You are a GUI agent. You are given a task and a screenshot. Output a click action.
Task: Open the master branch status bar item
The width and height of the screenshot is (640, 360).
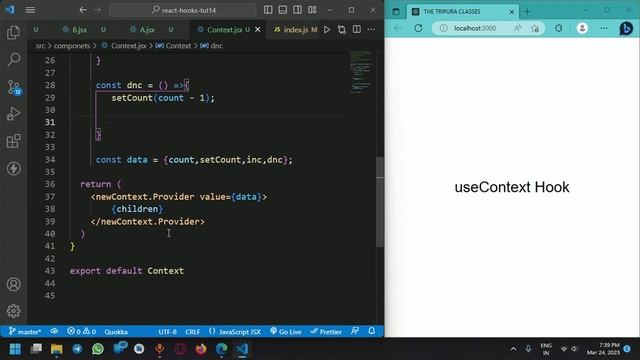click(25, 331)
